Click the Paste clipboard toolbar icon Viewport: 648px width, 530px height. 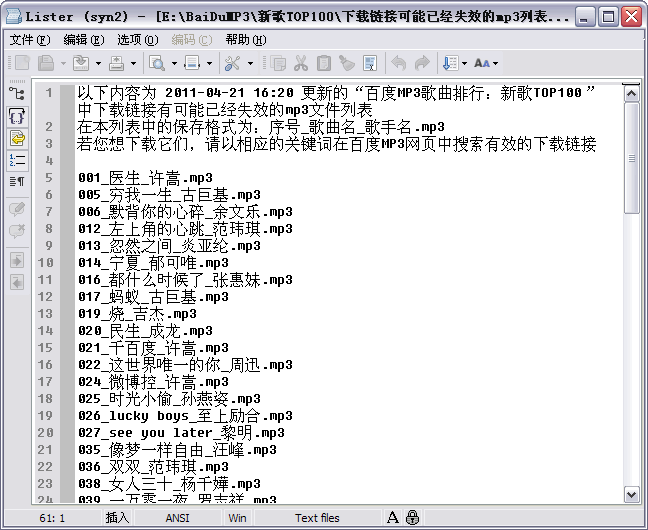click(324, 63)
